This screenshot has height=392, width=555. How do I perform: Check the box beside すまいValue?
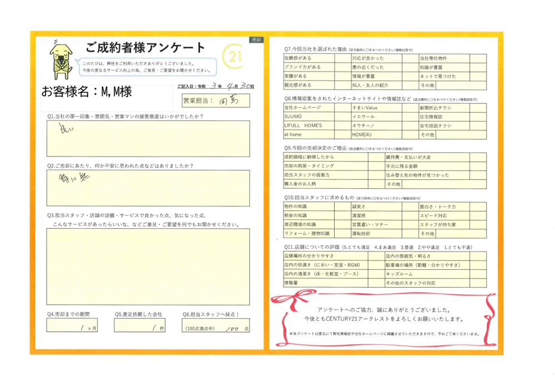(410, 108)
